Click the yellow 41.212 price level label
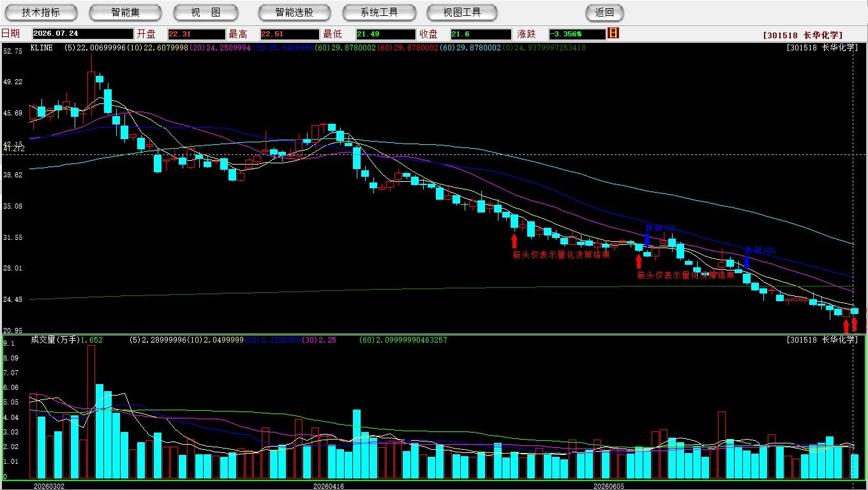This screenshot has width=868, height=490. [x=14, y=148]
